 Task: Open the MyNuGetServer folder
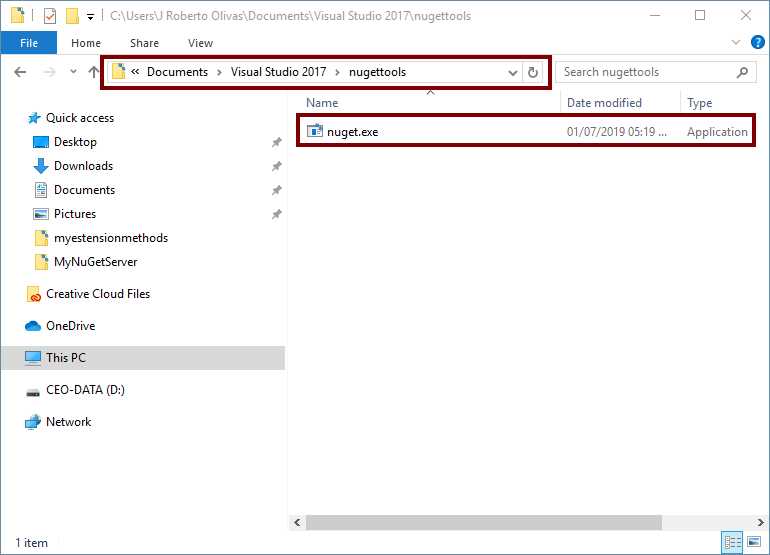[x=96, y=262]
